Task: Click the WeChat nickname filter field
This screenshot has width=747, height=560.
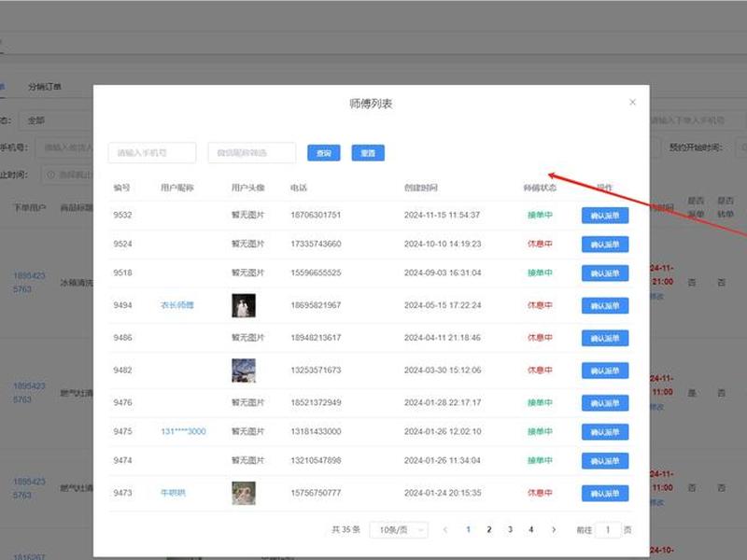Action: [x=251, y=153]
